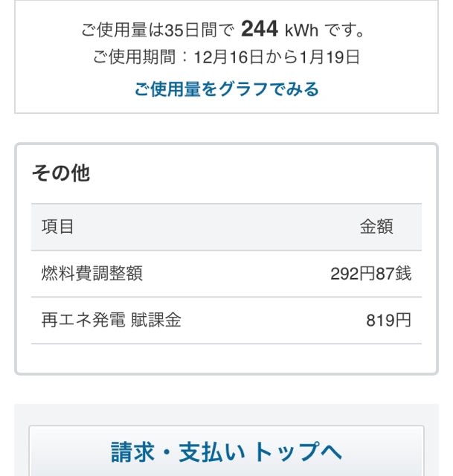Viewport: 453px width, 476px height.
Task: Click the 819円 amount value
Action: [388, 320]
